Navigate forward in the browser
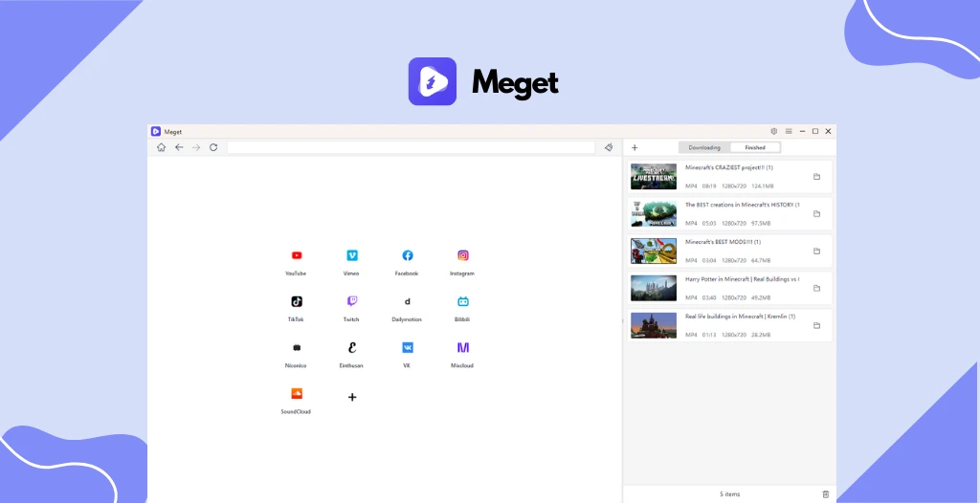Image resolution: width=980 pixels, height=503 pixels. tap(196, 147)
